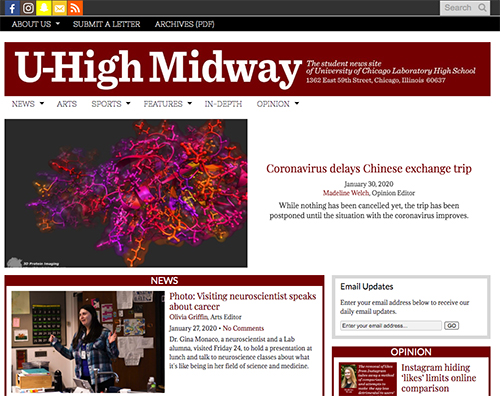This screenshot has height=396, width=500.
Task: Click the yellow email envelope icon
Action: pyautogui.click(x=60, y=8)
